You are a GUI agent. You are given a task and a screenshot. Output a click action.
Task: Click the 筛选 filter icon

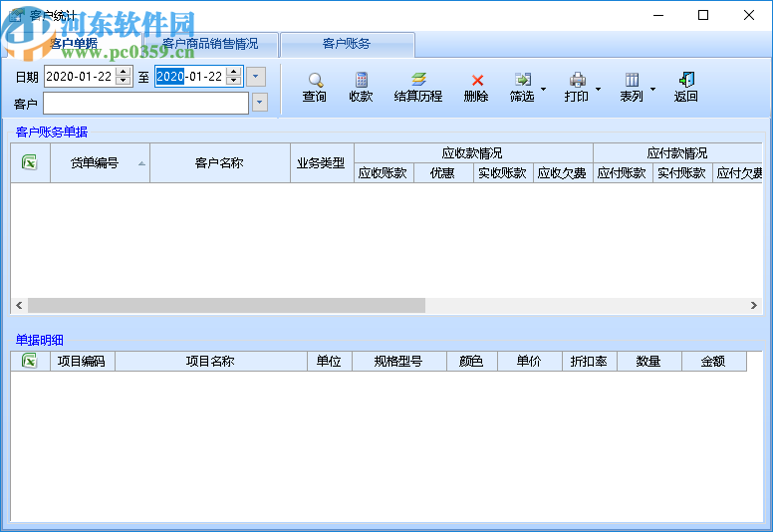point(523,80)
